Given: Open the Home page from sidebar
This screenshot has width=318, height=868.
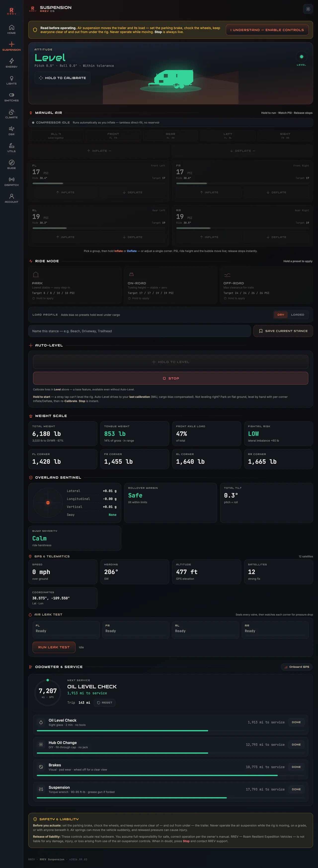Looking at the screenshot, I should (x=11, y=29).
